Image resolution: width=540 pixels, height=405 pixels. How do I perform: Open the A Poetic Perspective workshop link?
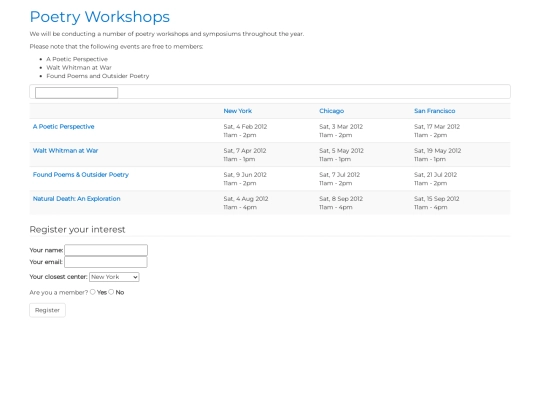click(x=63, y=126)
